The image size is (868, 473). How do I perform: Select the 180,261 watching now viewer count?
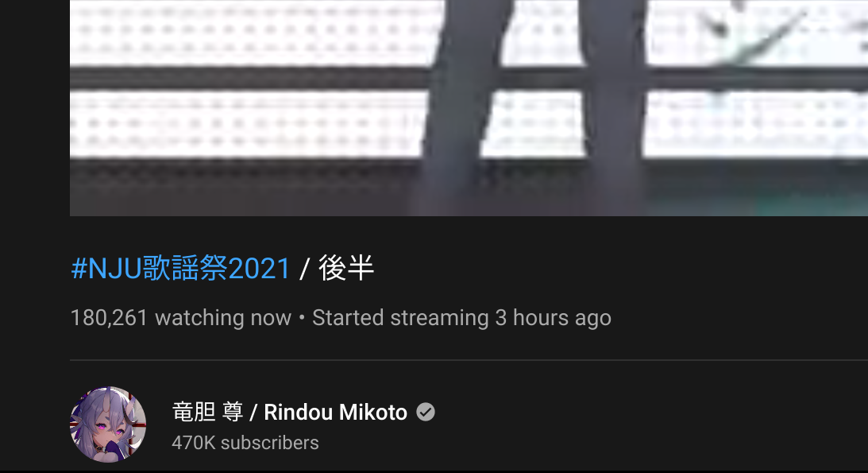tap(181, 318)
